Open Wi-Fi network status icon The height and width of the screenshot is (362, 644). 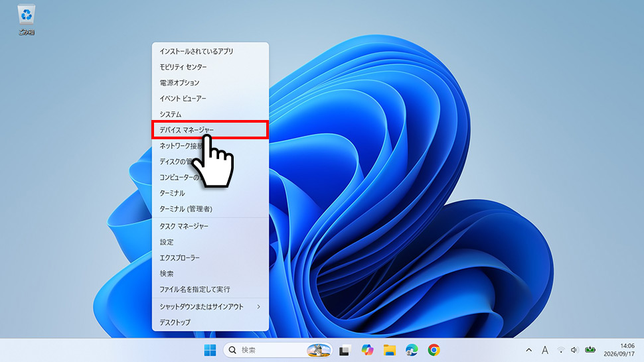pyautogui.click(x=560, y=350)
